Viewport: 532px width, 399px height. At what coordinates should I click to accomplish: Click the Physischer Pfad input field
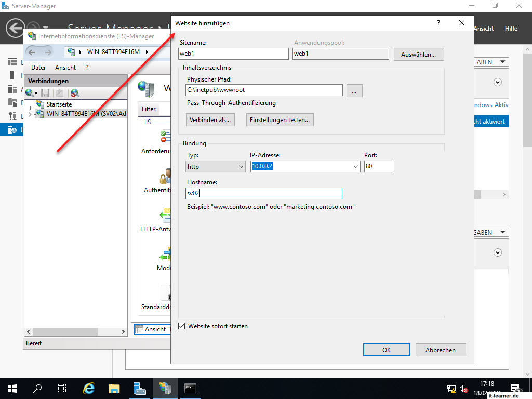click(264, 90)
